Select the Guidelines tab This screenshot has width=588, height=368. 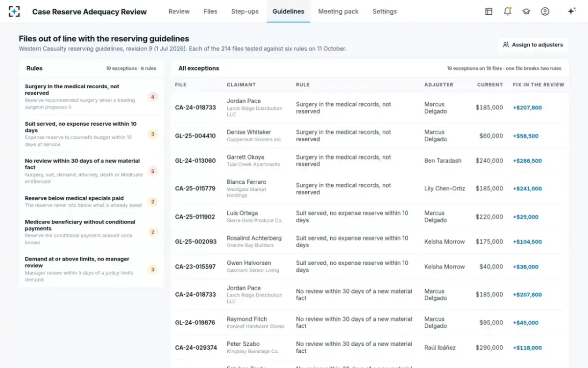tap(288, 11)
